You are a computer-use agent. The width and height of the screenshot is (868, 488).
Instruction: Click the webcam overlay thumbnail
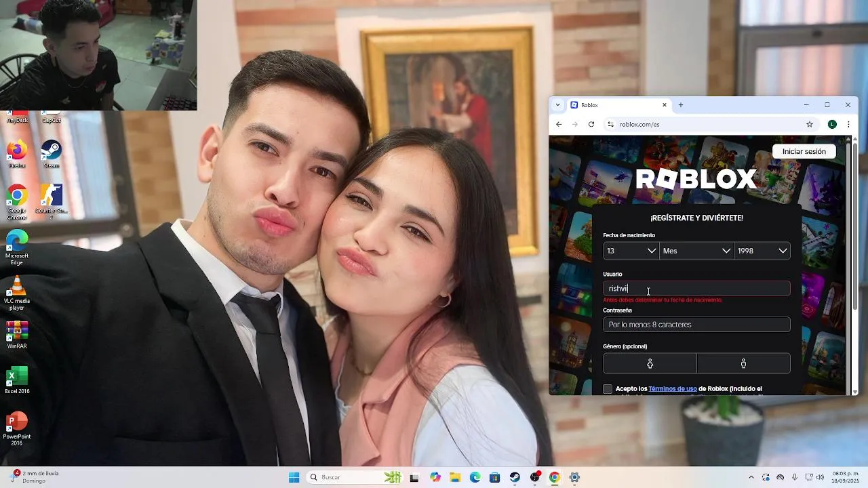[98, 55]
